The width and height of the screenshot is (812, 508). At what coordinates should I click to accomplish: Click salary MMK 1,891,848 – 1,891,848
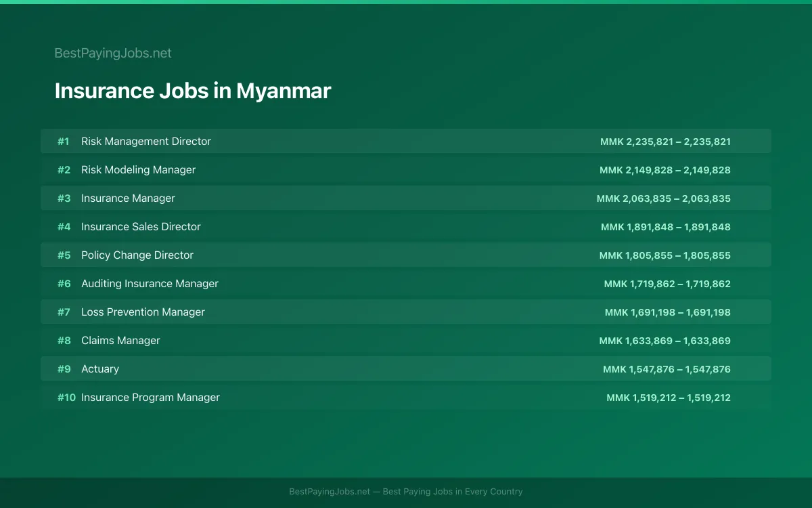[666, 227]
